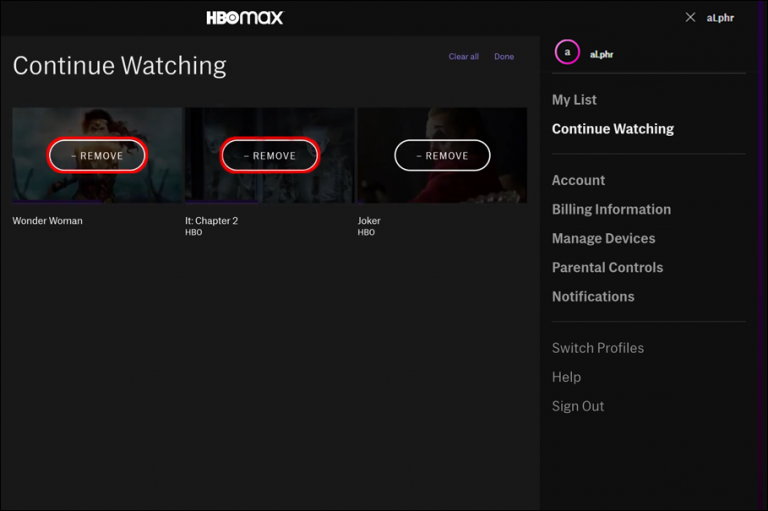Remove Wonder Woman from Continue Watching

click(x=97, y=155)
